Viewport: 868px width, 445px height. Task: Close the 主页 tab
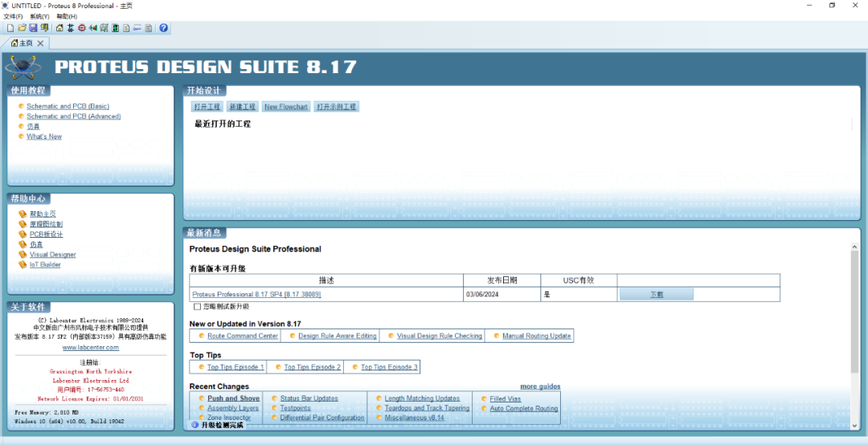(x=41, y=43)
